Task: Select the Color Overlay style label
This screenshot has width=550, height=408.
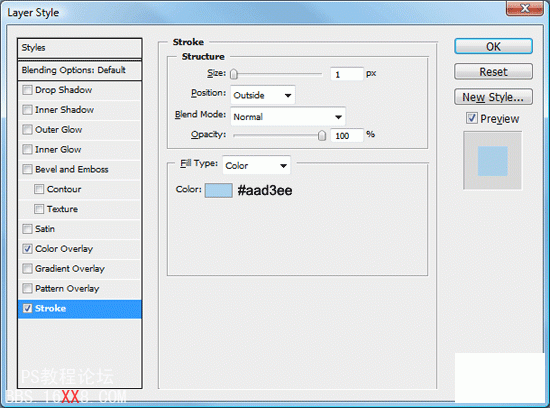Action: [x=64, y=249]
